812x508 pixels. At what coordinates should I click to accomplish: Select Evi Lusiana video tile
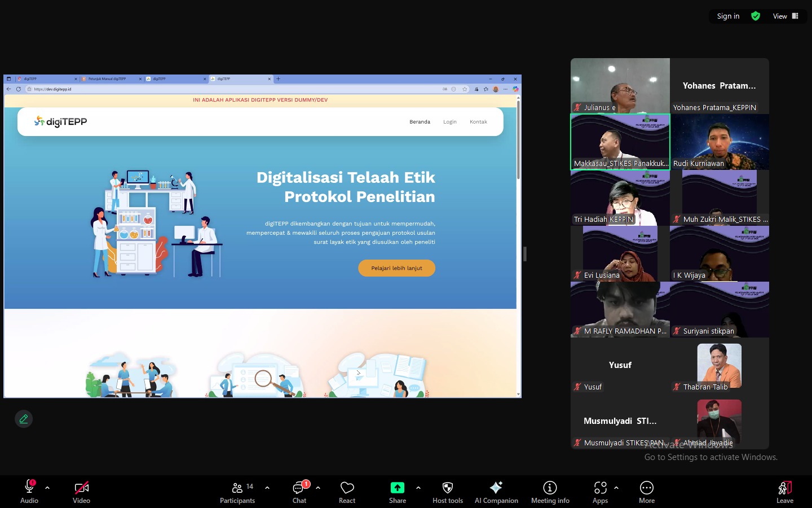620,253
